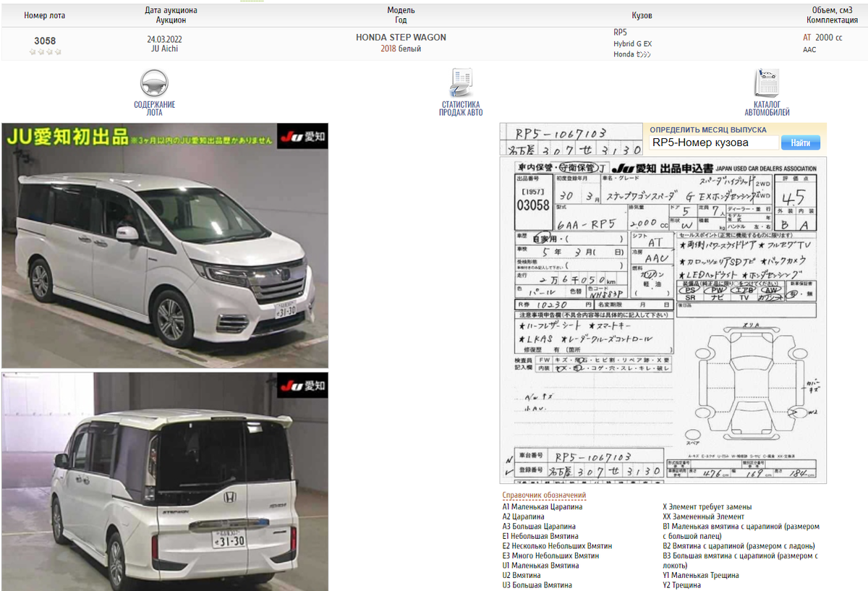Click the U3 Большая Вмятина legend entry
Screen dimensions: 868x591
pyautogui.click(x=537, y=585)
